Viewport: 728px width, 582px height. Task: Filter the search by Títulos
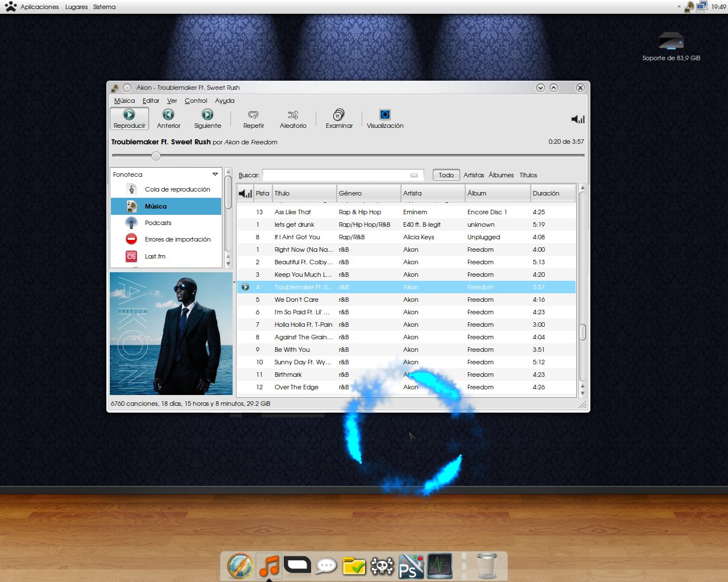(x=528, y=175)
